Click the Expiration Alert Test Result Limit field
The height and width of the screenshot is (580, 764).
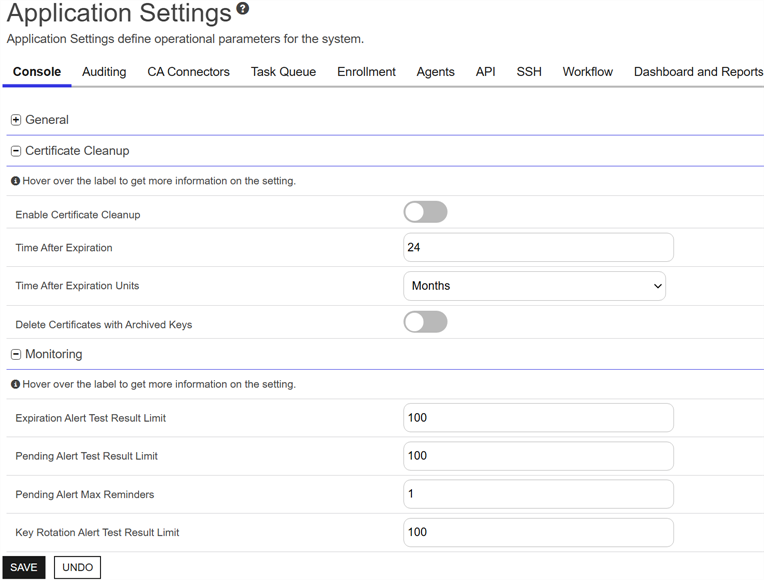point(538,418)
